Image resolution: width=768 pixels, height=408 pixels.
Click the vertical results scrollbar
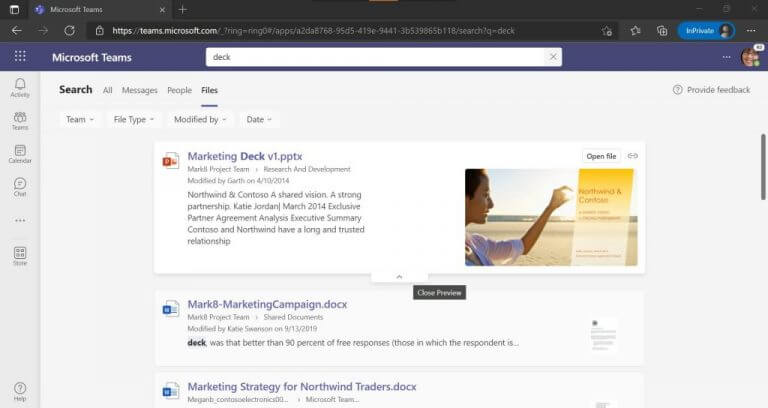pyautogui.click(x=763, y=167)
